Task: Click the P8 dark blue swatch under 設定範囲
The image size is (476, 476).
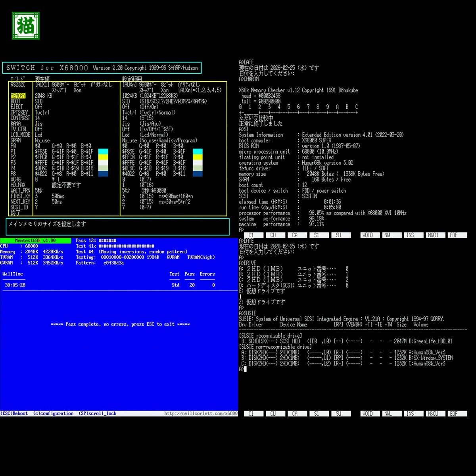Action: pos(198,173)
